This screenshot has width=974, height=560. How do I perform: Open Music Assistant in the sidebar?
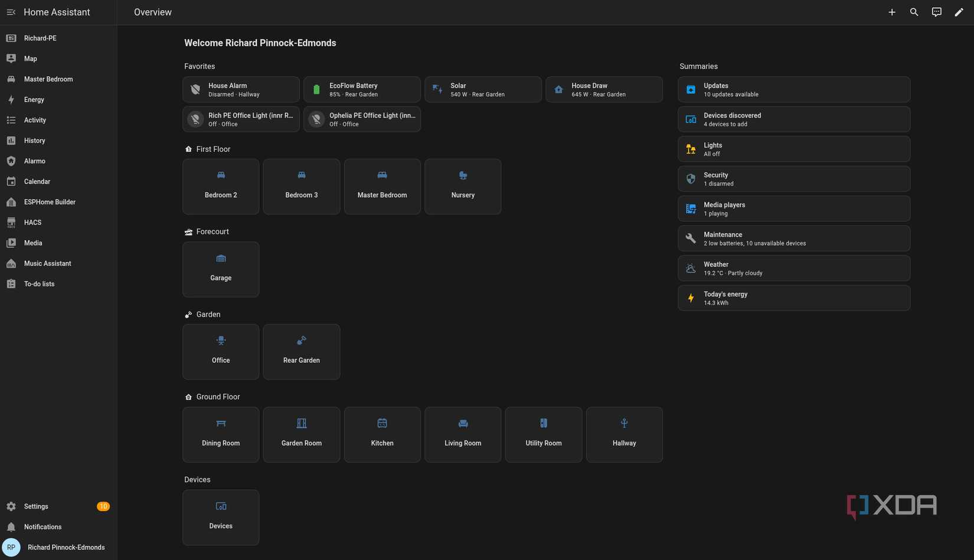[x=58, y=264]
